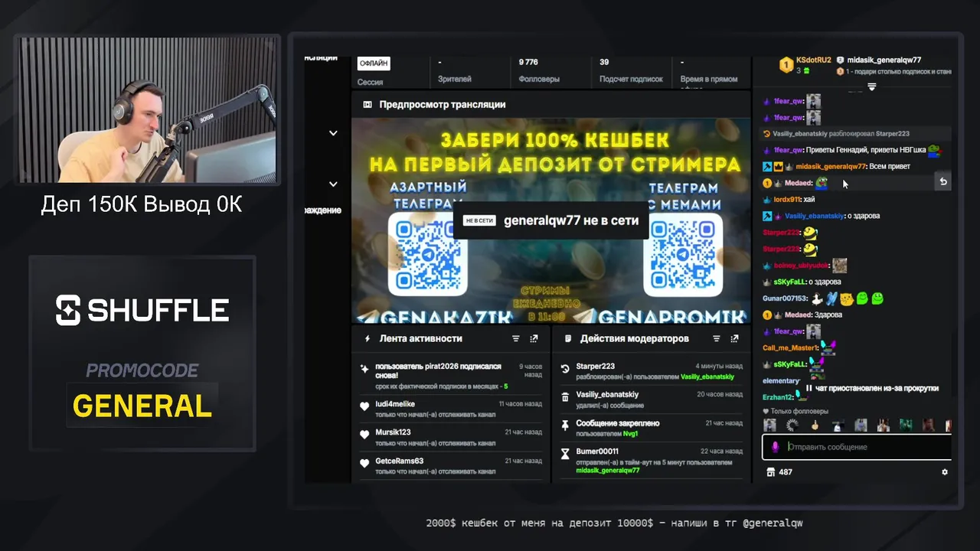Viewport: 980px width, 551px height.
Task: Click the filter icon in Лента активности header
Action: tap(516, 338)
